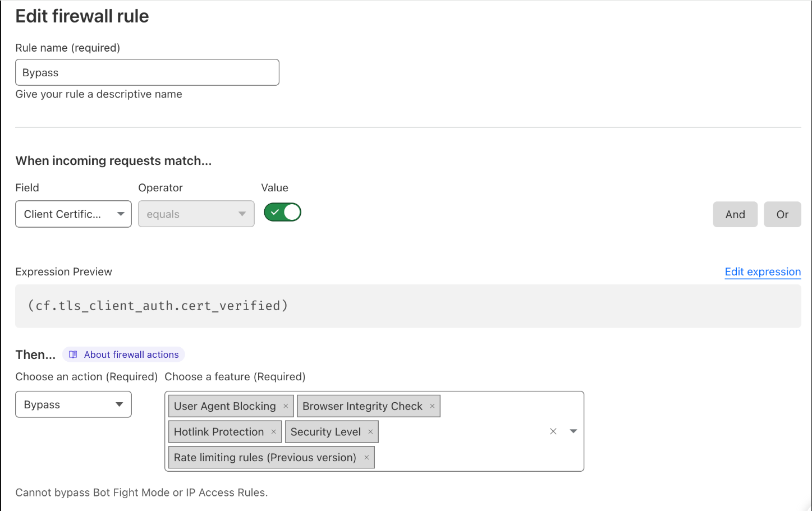Click the book icon beside firewall actions

[73, 355]
